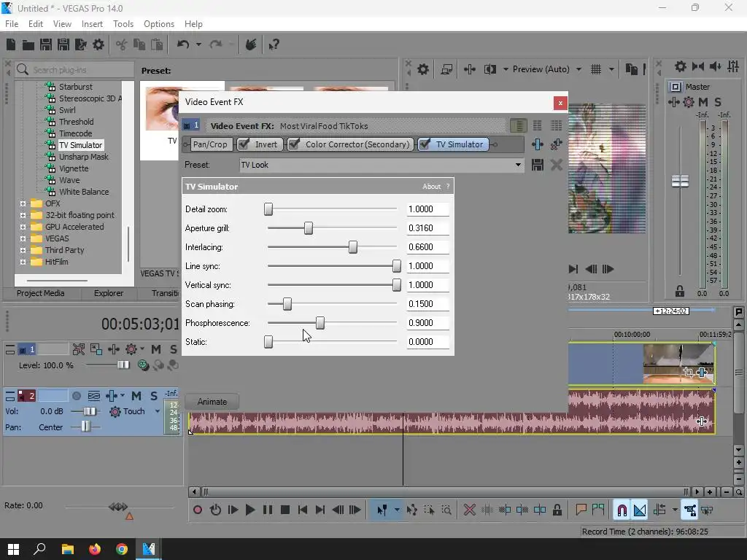Screen dimensions: 747x560
Task: Expand the Third Party folder
Action: [x=23, y=250]
